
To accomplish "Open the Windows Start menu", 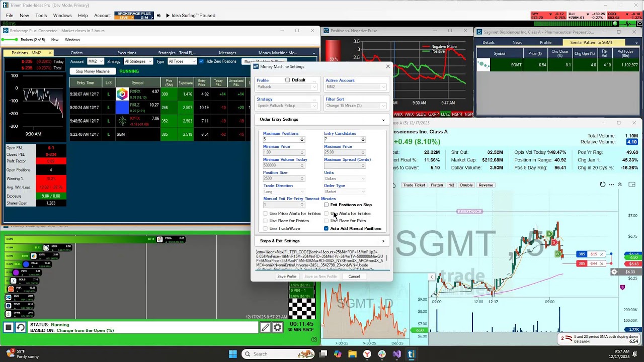I will (232, 354).
